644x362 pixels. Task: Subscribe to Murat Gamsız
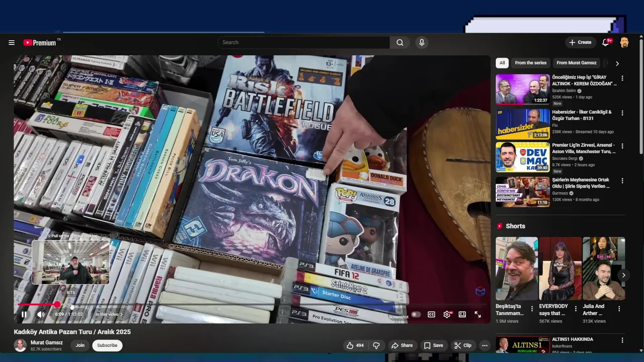click(107, 345)
